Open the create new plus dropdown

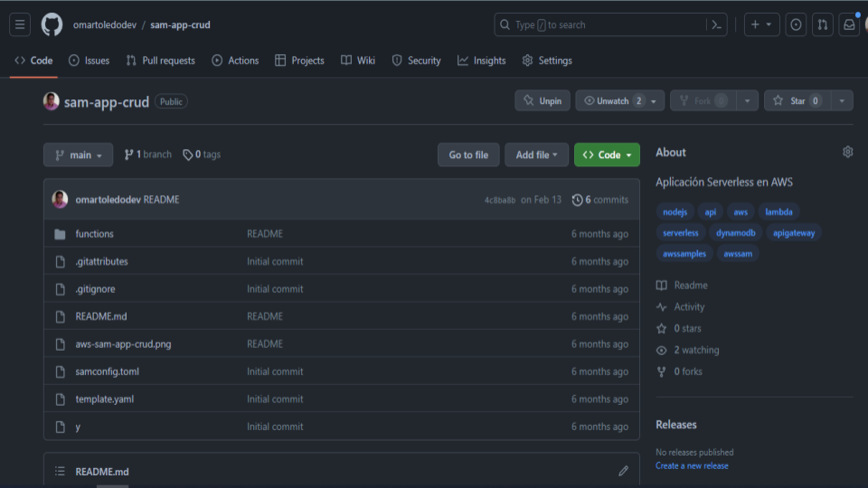761,25
